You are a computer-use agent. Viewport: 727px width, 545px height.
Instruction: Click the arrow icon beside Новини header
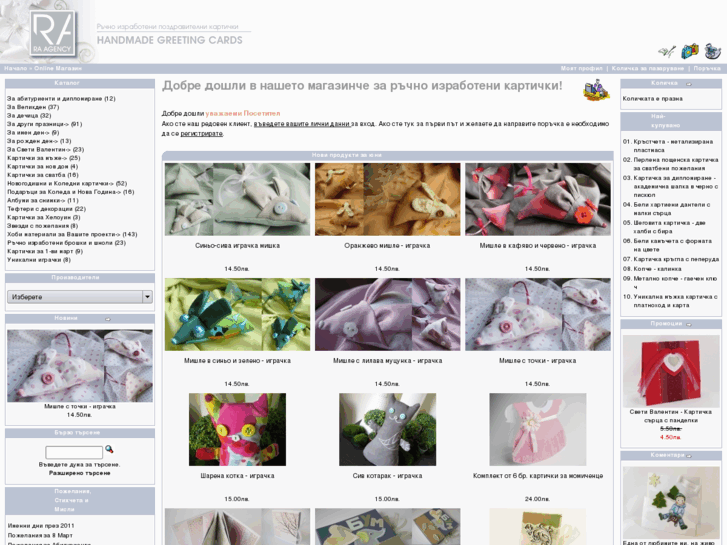108,319
